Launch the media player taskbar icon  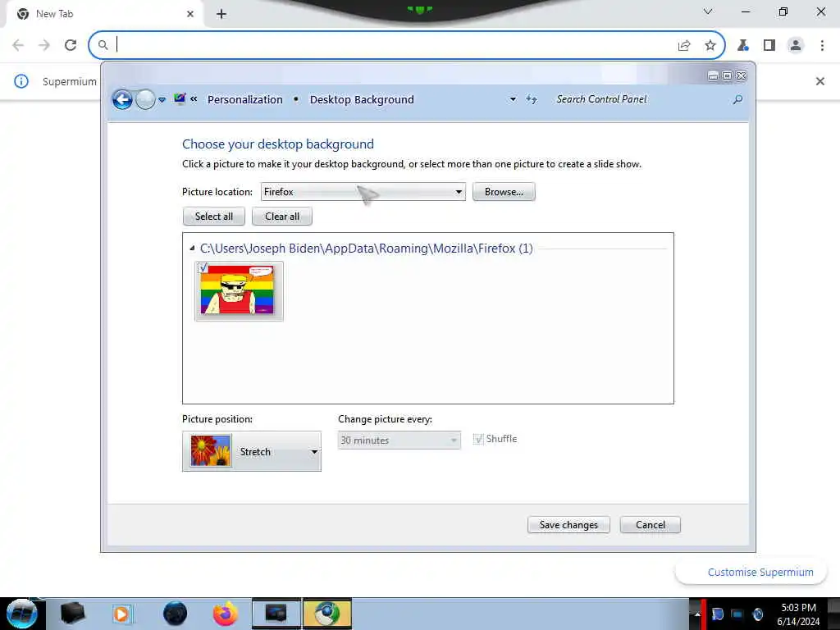point(121,614)
